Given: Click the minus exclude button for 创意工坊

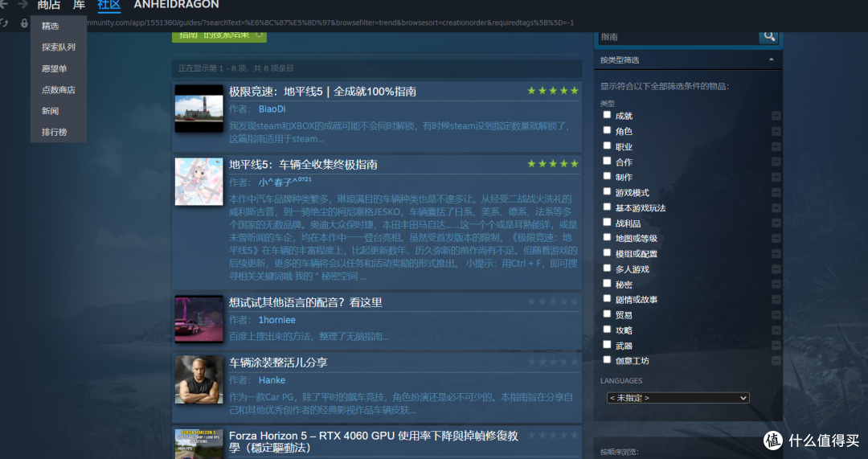Looking at the screenshot, I should [776, 361].
